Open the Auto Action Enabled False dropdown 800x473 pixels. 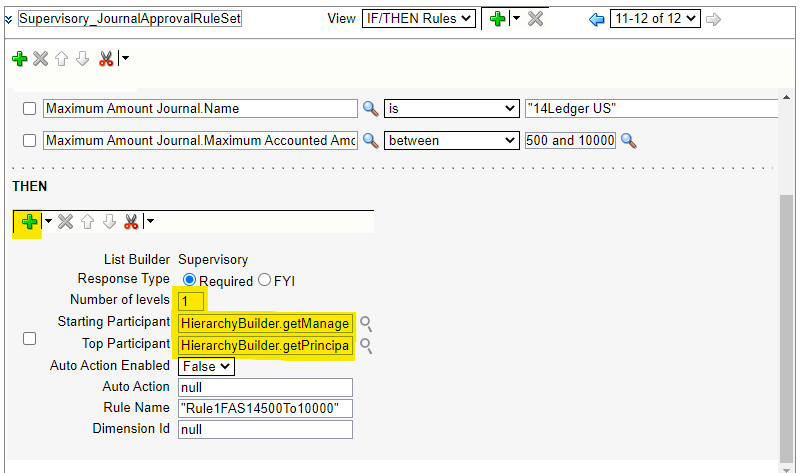pos(206,366)
